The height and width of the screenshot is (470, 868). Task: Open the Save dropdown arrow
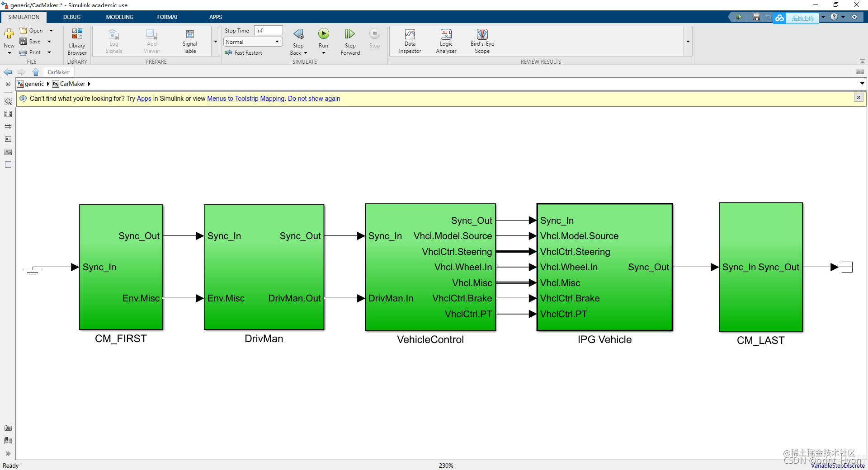(x=49, y=42)
